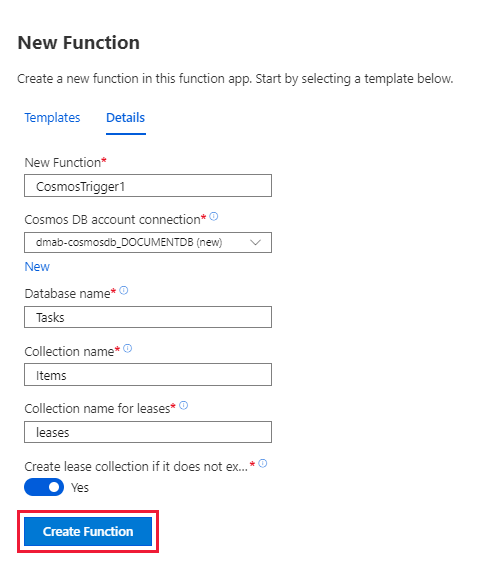Open the Cosmos DB account connection dropdown
Screen dimensions: 490x575
pos(148,242)
